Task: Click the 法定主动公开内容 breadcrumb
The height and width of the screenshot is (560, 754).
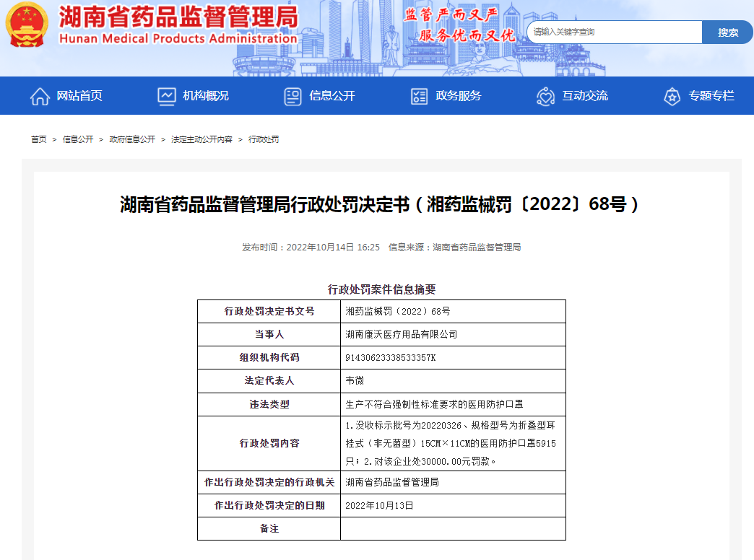Action: [x=201, y=139]
